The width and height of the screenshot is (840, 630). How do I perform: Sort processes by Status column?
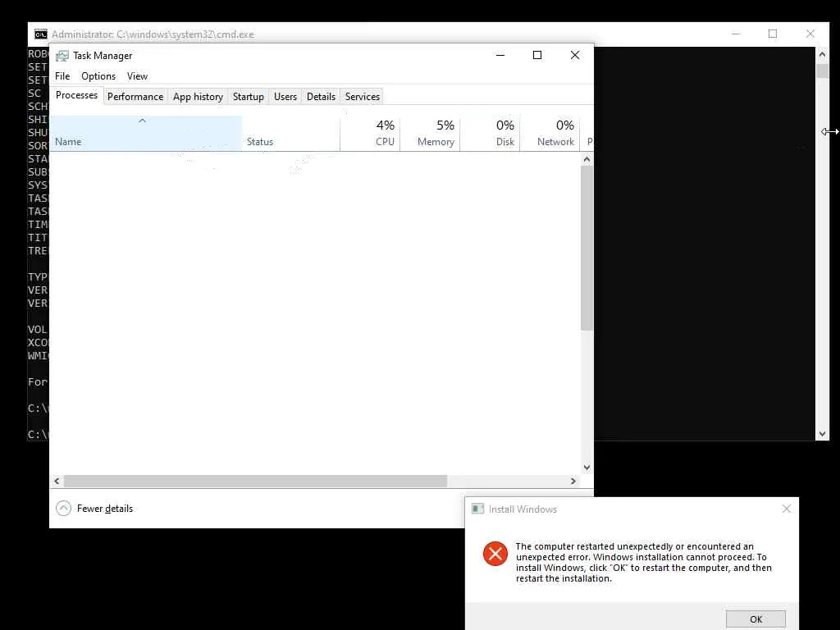tap(291, 134)
